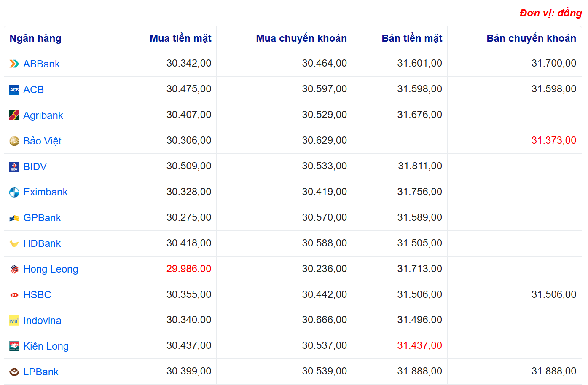Viewport: 588px width, 385px height.
Task: Click the BIDV logo icon
Action: tap(14, 167)
